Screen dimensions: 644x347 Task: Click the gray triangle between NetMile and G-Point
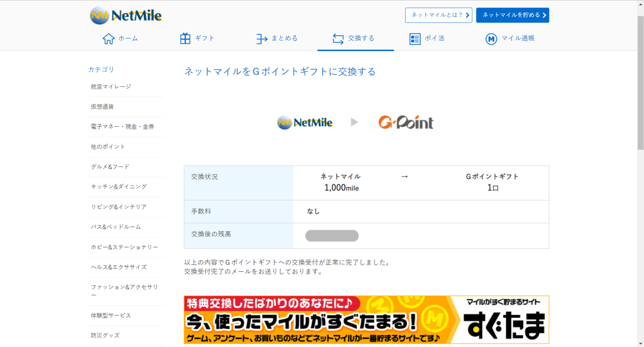(x=354, y=122)
